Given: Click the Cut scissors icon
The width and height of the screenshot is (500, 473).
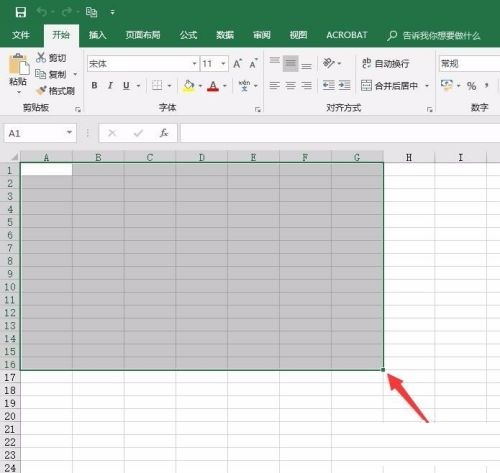Looking at the screenshot, I should tap(41, 57).
